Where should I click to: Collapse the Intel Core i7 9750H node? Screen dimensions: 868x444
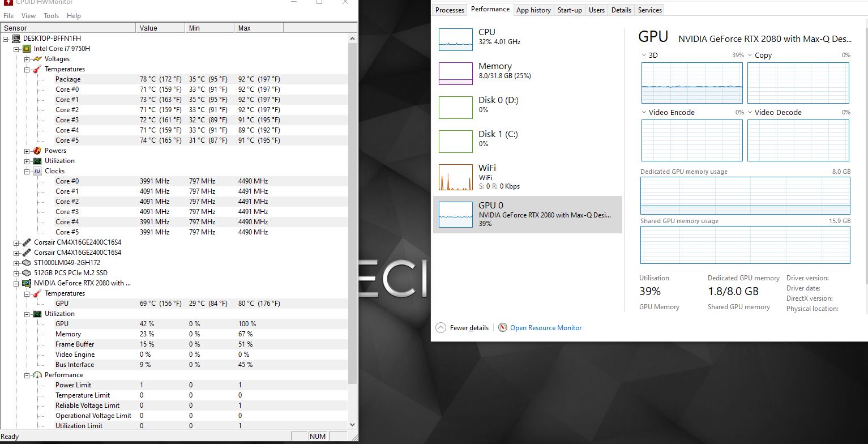click(x=16, y=49)
